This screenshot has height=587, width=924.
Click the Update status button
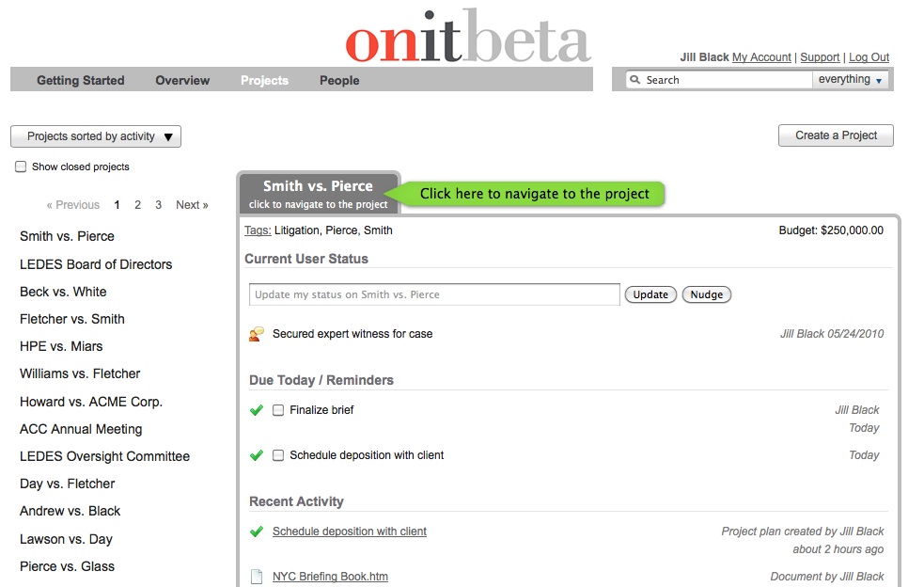(650, 294)
